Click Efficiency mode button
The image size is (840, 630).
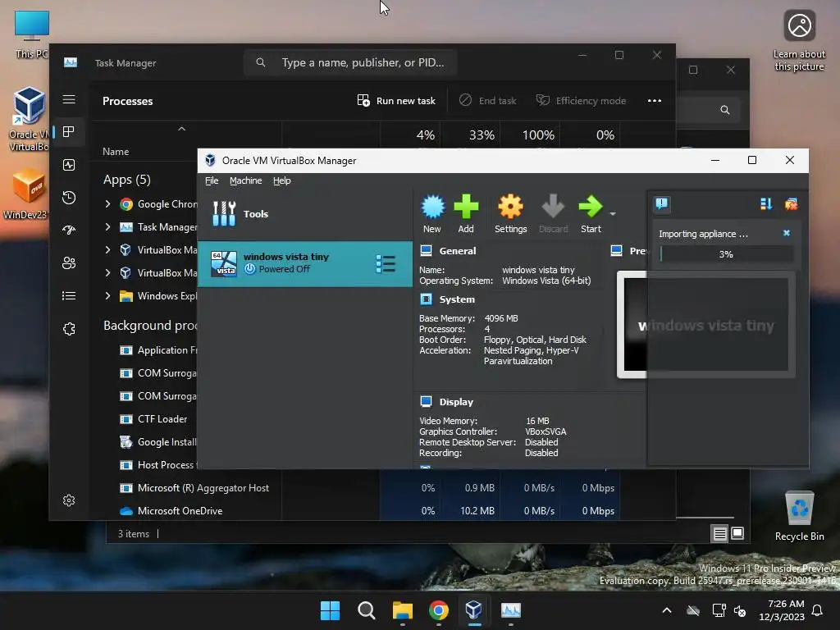click(582, 101)
